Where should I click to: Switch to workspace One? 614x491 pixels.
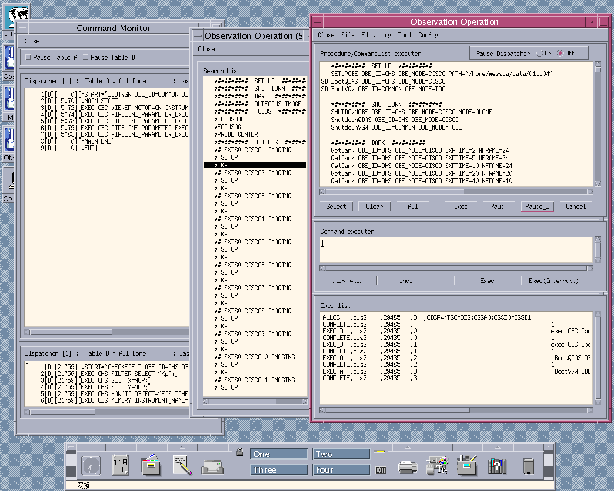[279, 454]
